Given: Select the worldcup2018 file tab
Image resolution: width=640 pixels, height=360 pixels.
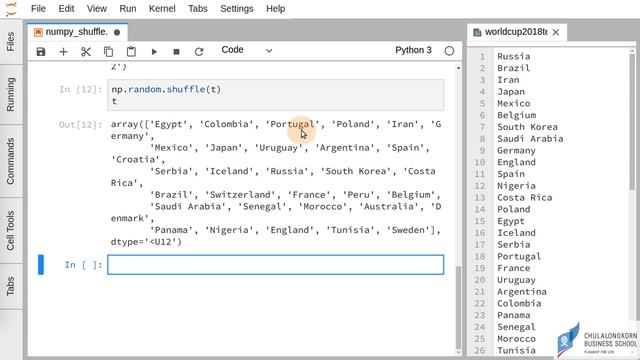Looking at the screenshot, I should (x=517, y=32).
